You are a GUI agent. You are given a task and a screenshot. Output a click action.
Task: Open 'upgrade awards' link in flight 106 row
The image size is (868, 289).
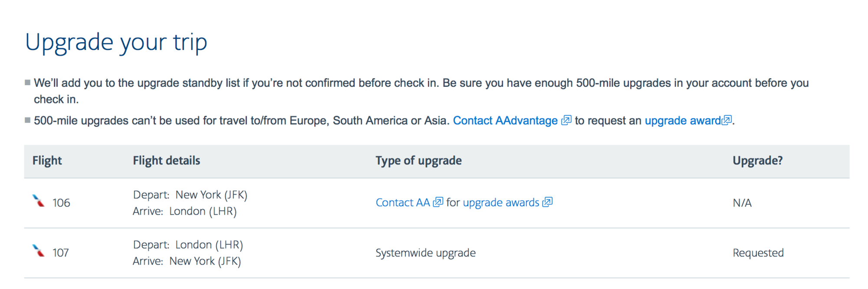501,203
